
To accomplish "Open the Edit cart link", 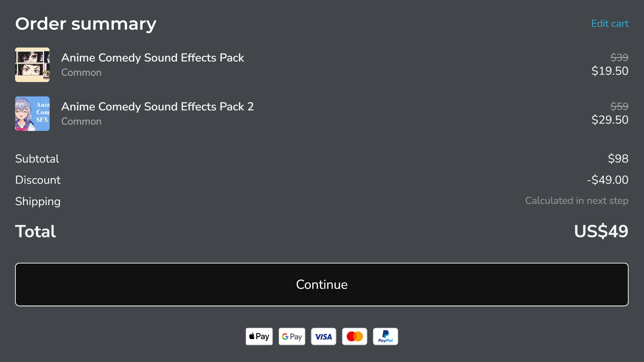I will (x=609, y=23).
